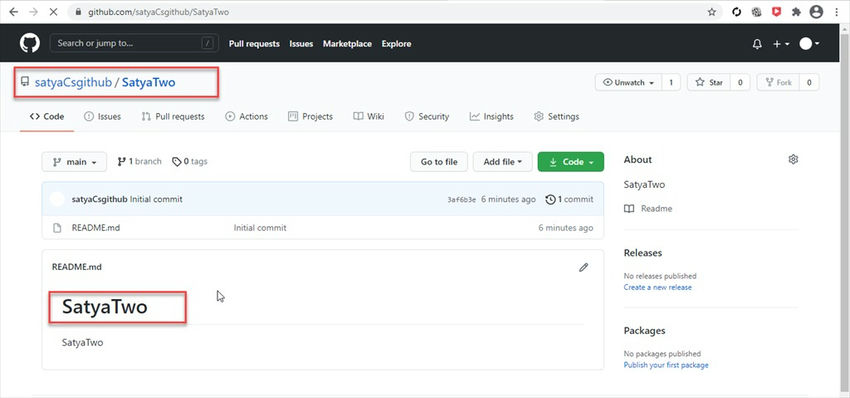Image resolution: width=850 pixels, height=398 pixels.
Task: Open the 0 tags link
Action: 190,162
